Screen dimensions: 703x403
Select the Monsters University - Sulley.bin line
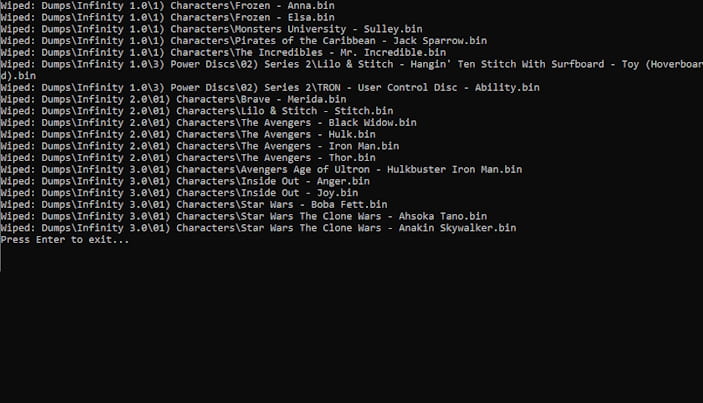[x=211, y=29]
